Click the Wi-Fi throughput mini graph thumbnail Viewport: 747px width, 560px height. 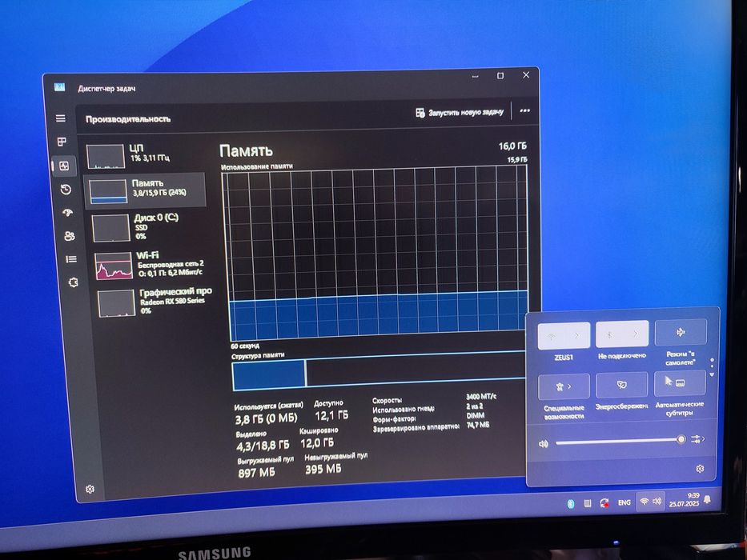114,266
